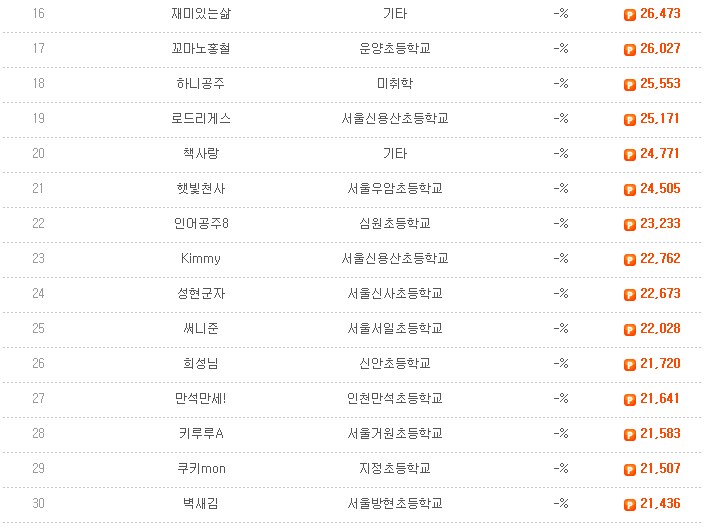
Task: Select the P icon beside 25,553
Action: click(629, 85)
